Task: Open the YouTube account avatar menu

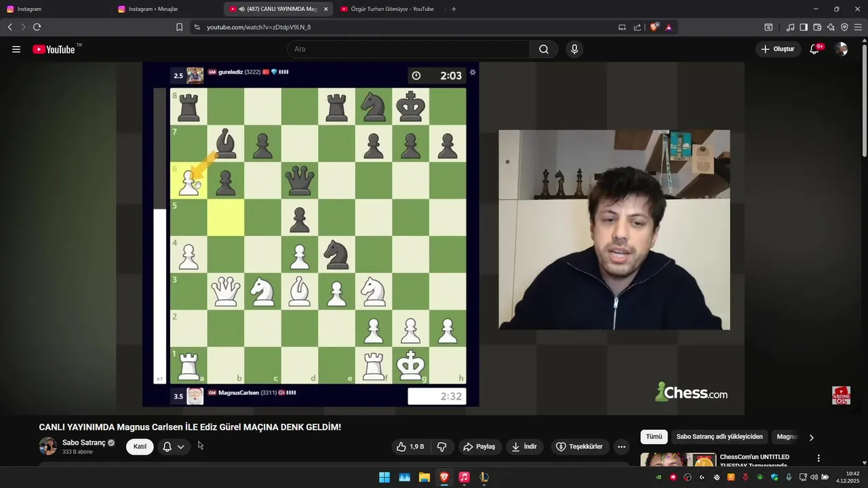Action: click(841, 49)
